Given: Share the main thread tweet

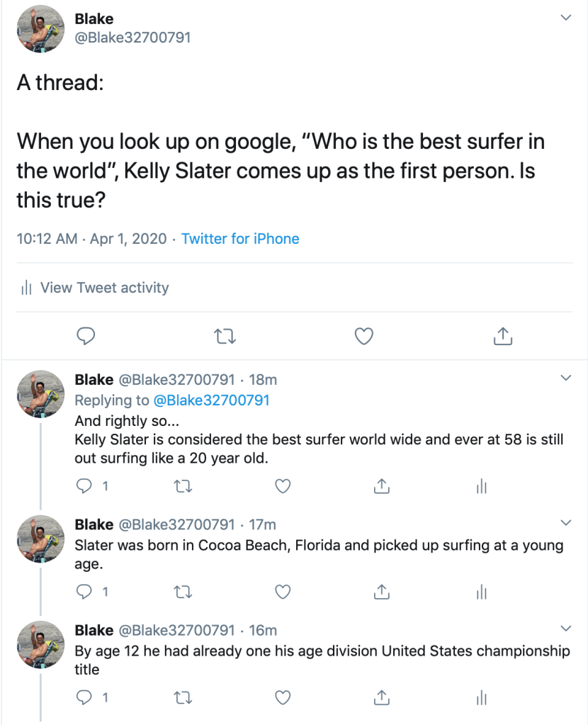Looking at the screenshot, I should 502,336.
